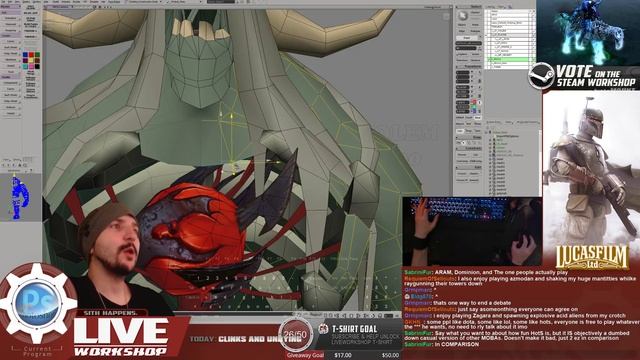
Task: Activate the scale 's' transform icon
Action: pos(480,72)
